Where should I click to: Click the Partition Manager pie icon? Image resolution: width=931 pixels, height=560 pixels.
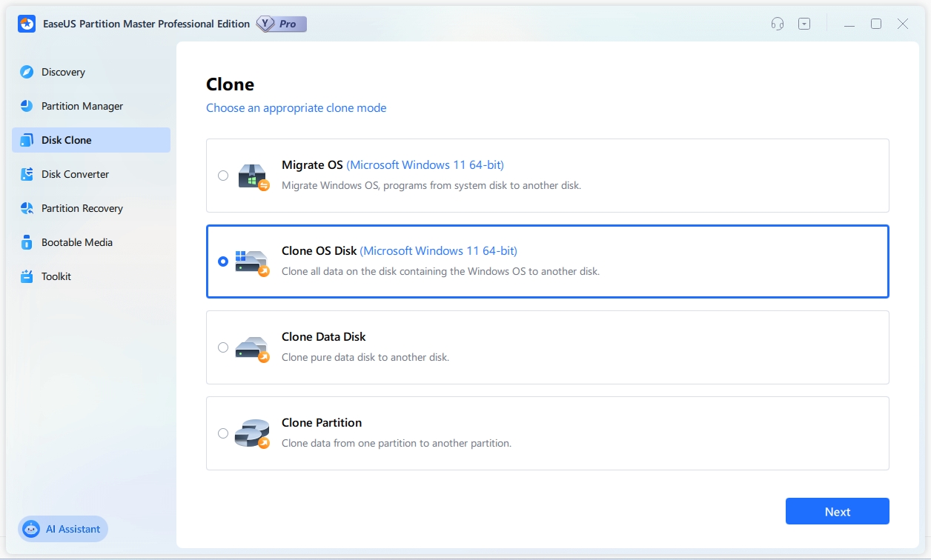pos(27,106)
